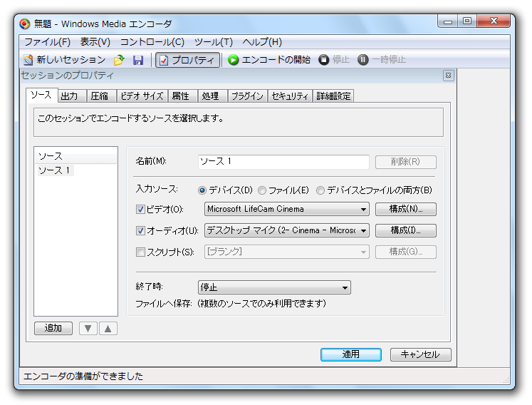
Task: Click the 新しいセッション toolbar icon
Action: coord(28,60)
